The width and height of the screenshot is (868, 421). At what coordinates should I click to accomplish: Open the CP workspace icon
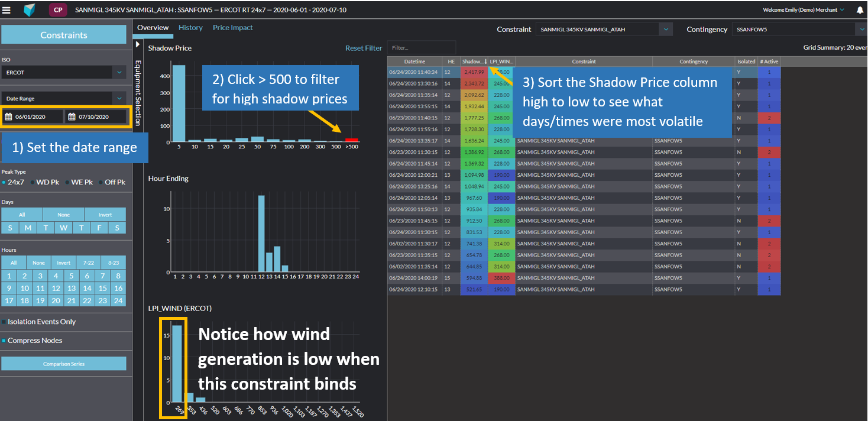(57, 9)
